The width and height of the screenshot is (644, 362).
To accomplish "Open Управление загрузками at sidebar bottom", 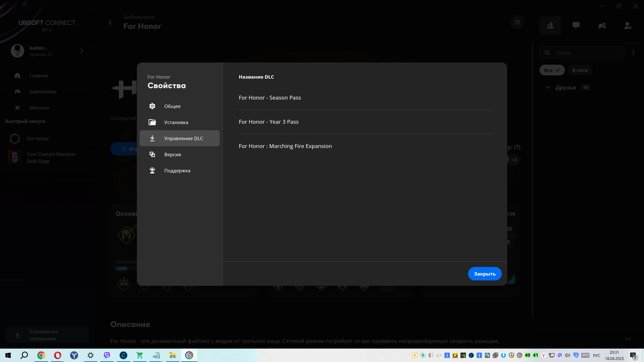I will pyautogui.click(x=47, y=335).
